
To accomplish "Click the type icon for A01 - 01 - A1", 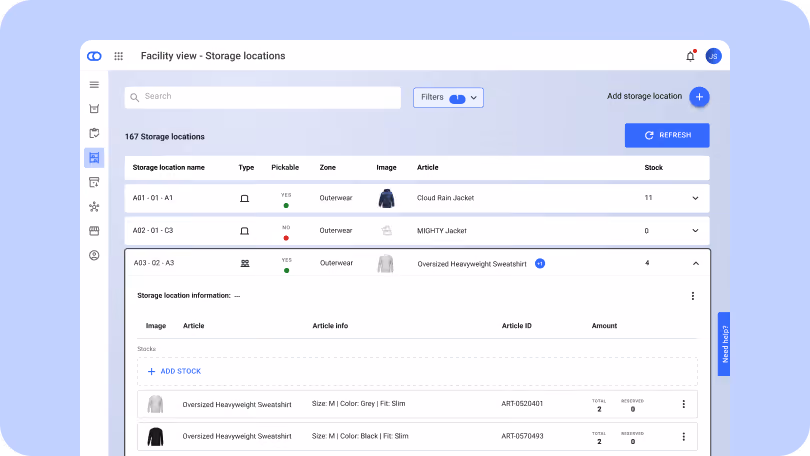I will [244, 198].
